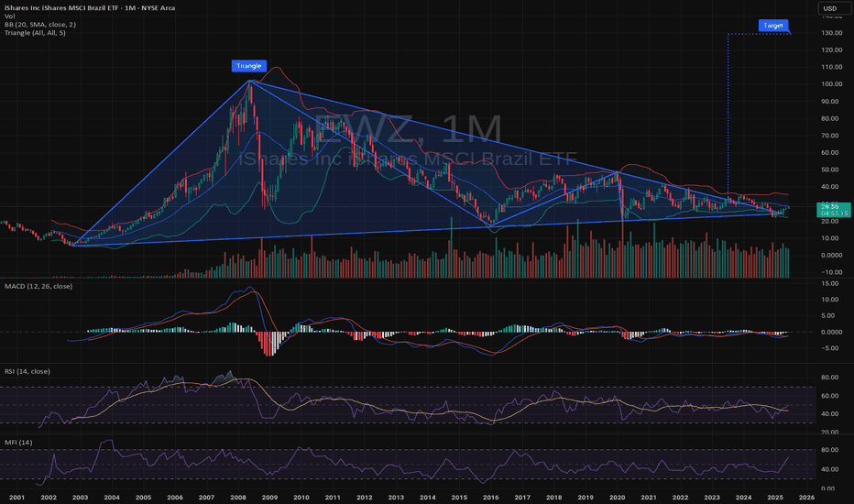The image size is (854, 504).
Task: Click 110.00 on the price scale
Action: click(x=832, y=67)
